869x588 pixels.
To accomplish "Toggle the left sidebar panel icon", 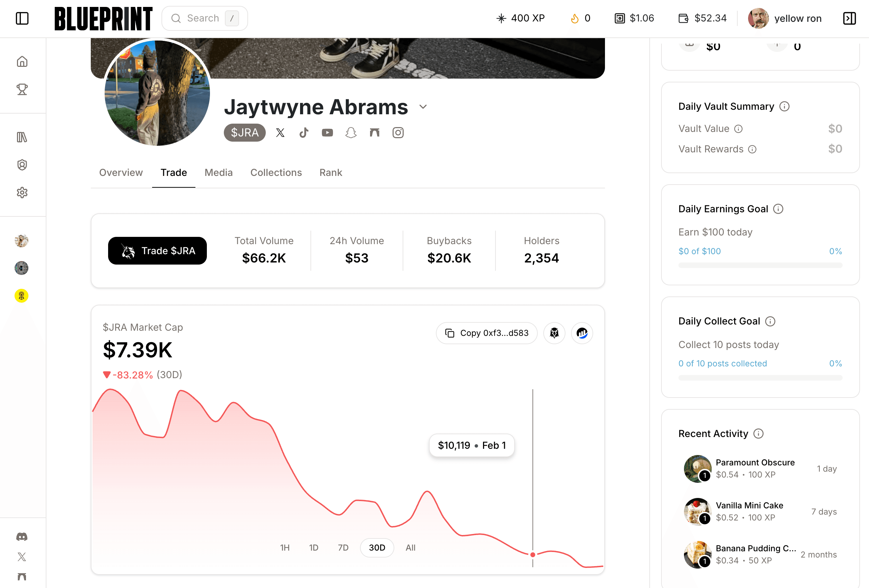I will point(22,18).
